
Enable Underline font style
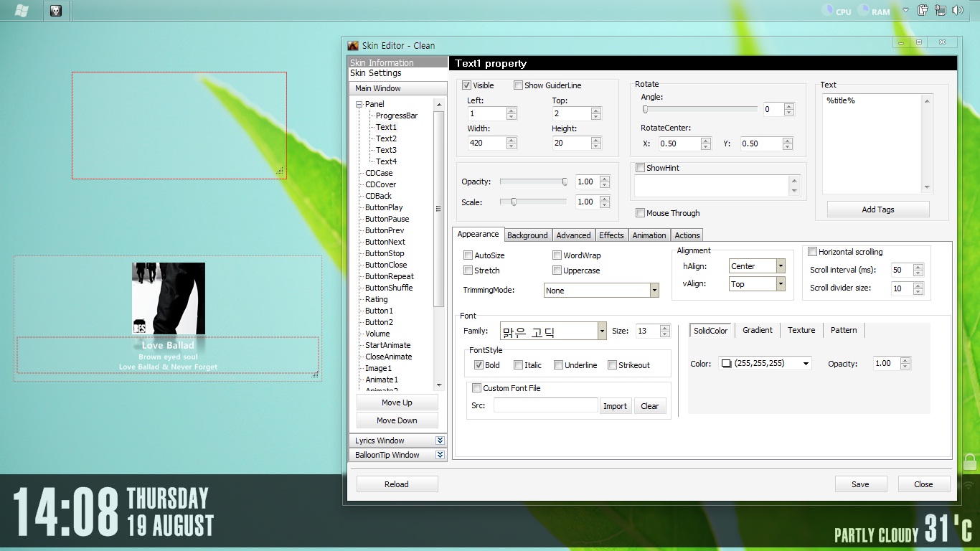(x=558, y=365)
